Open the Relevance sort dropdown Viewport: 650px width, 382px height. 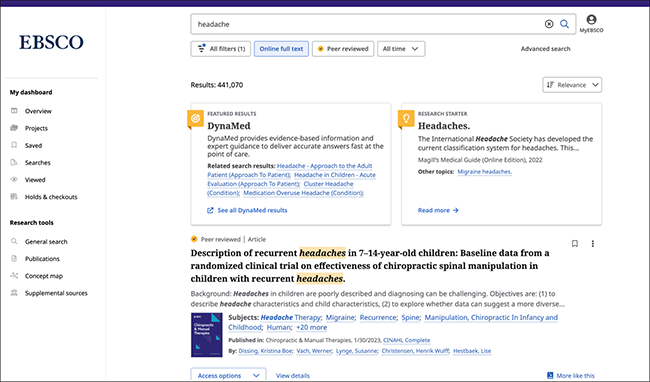click(572, 85)
